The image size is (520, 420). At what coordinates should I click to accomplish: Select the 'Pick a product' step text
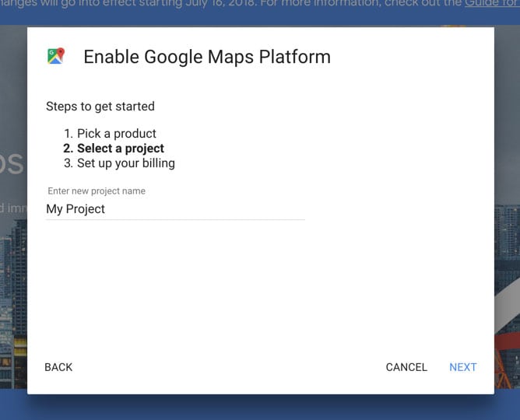coord(117,134)
